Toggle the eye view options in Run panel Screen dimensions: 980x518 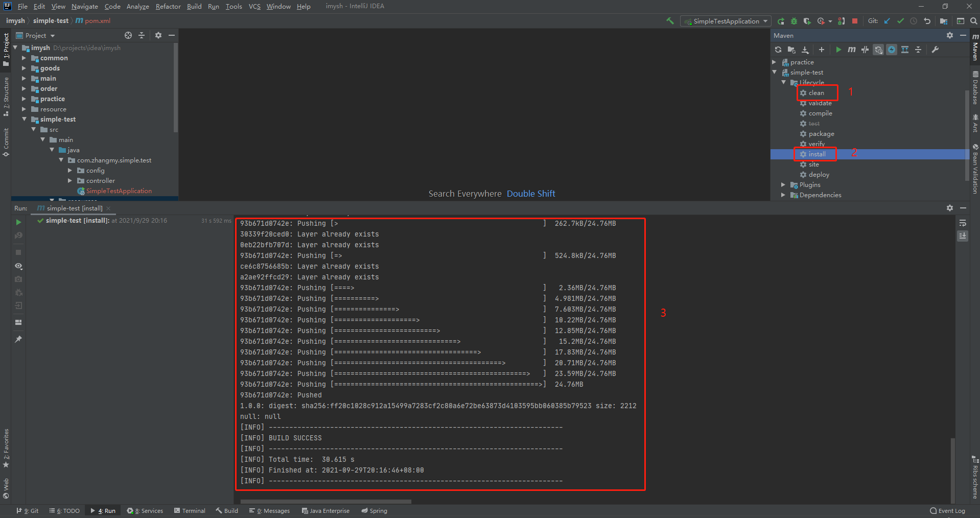click(x=18, y=266)
